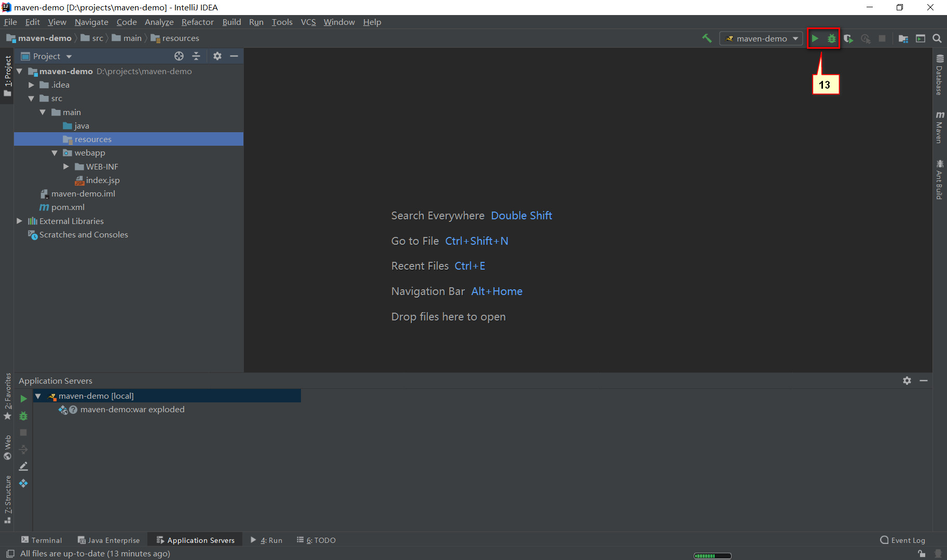947x560 pixels.
Task: Debug the server in Application Servers panel
Action: click(x=23, y=416)
